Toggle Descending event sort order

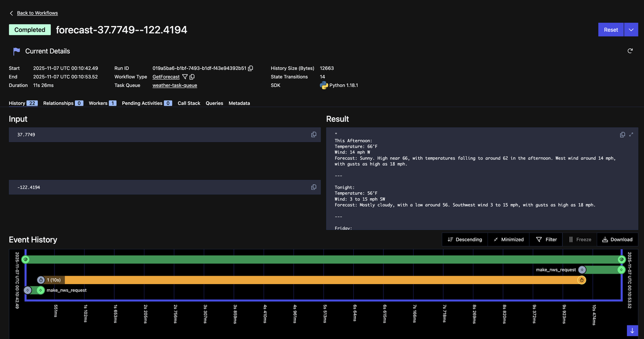(465, 239)
